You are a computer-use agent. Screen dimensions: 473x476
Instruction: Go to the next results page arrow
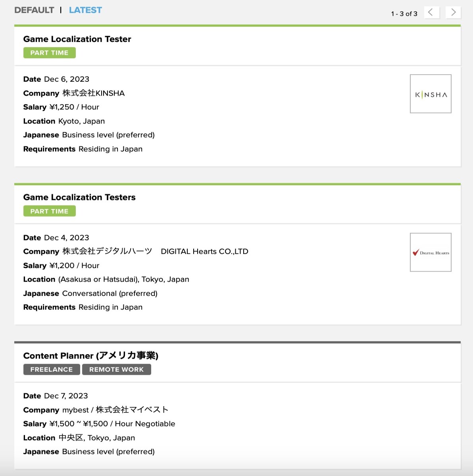(453, 12)
